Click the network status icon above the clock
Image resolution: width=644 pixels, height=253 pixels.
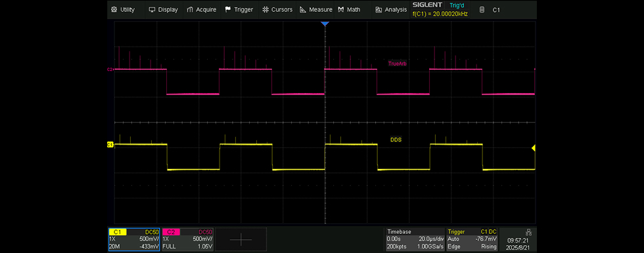point(528,231)
